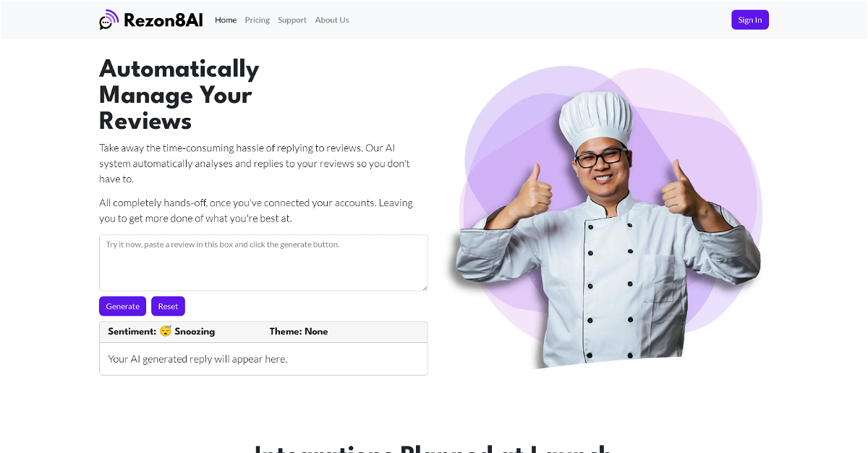Click the sleeping face emoji beside Sentiment
Screen dimensions: 868x453
tap(166, 331)
